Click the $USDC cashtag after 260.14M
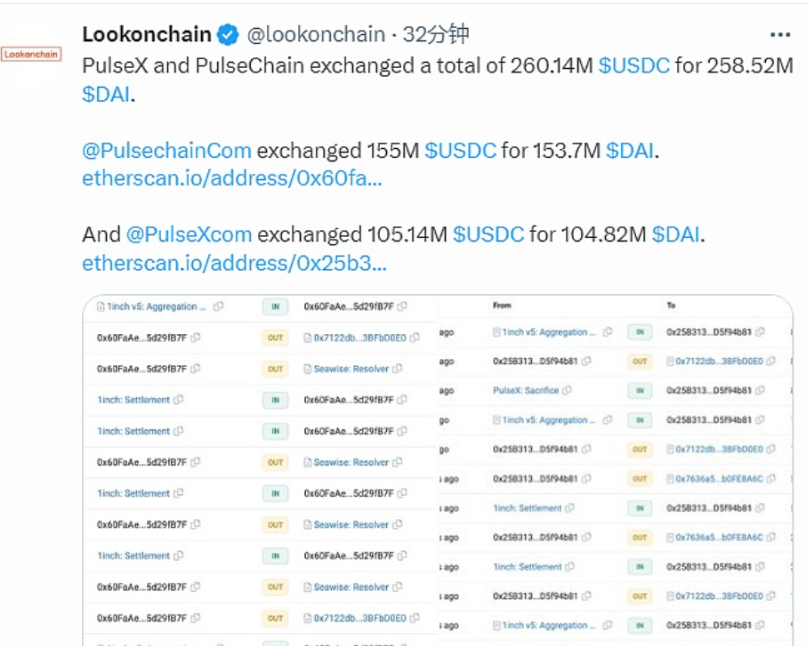This screenshot has width=809, height=646. [634, 66]
